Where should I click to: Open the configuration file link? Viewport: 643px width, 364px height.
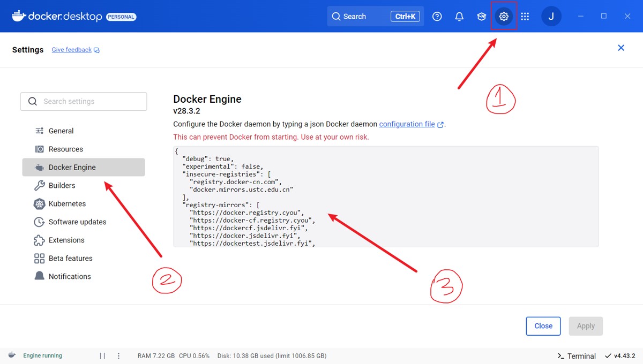coord(407,124)
